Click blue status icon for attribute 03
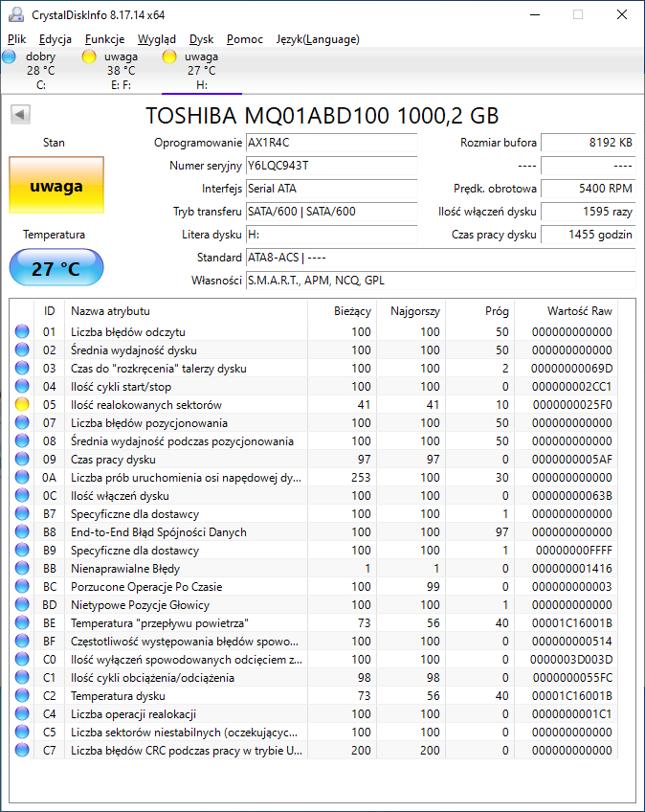Viewport: 645px width, 812px height. 22,369
